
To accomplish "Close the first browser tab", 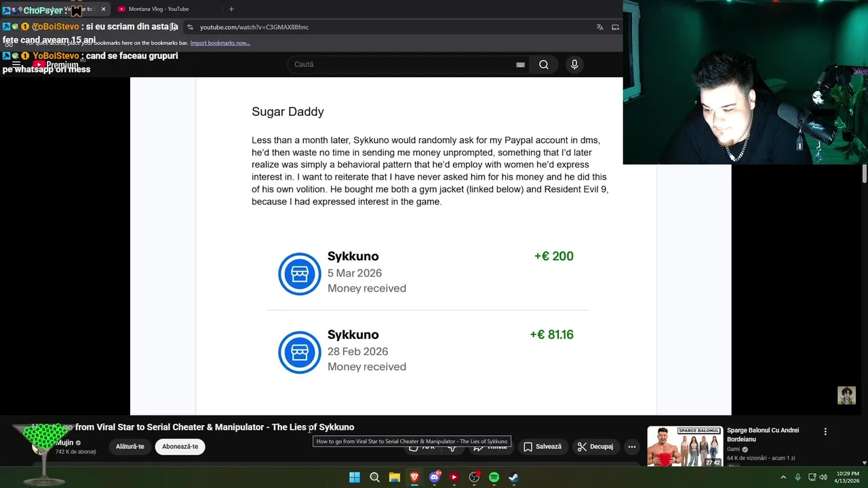I will (x=103, y=9).
